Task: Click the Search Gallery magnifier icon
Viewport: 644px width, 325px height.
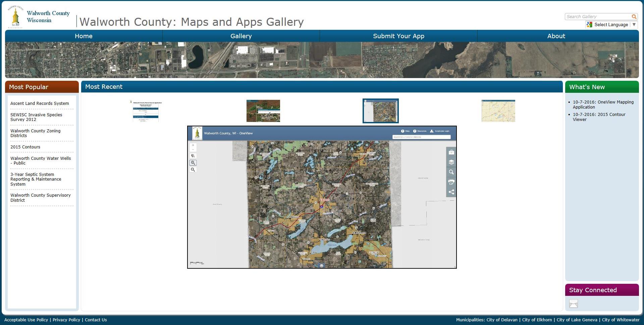Action: point(634,16)
